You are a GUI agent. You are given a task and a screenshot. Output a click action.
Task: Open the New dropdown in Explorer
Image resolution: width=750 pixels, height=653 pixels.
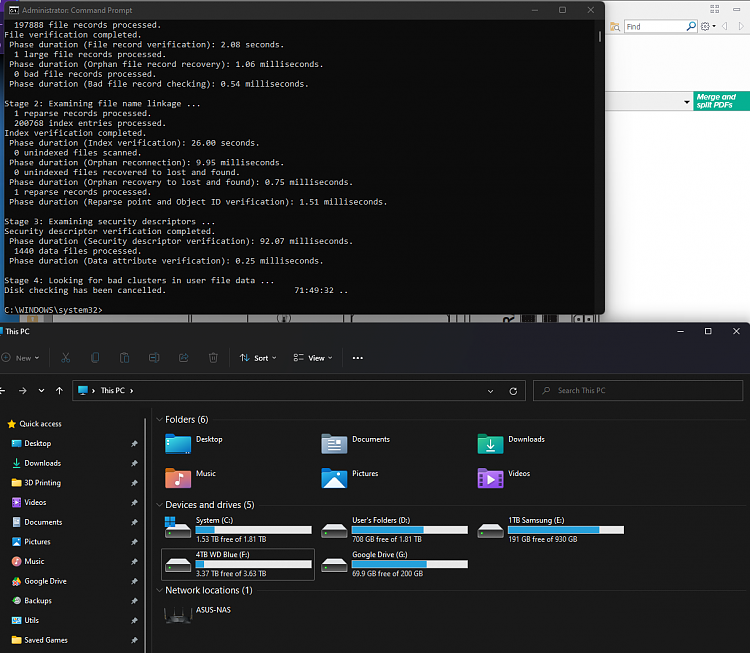pos(20,358)
